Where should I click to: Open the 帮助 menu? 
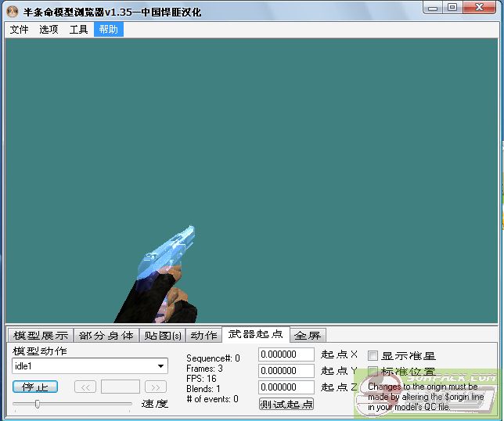click(x=109, y=30)
